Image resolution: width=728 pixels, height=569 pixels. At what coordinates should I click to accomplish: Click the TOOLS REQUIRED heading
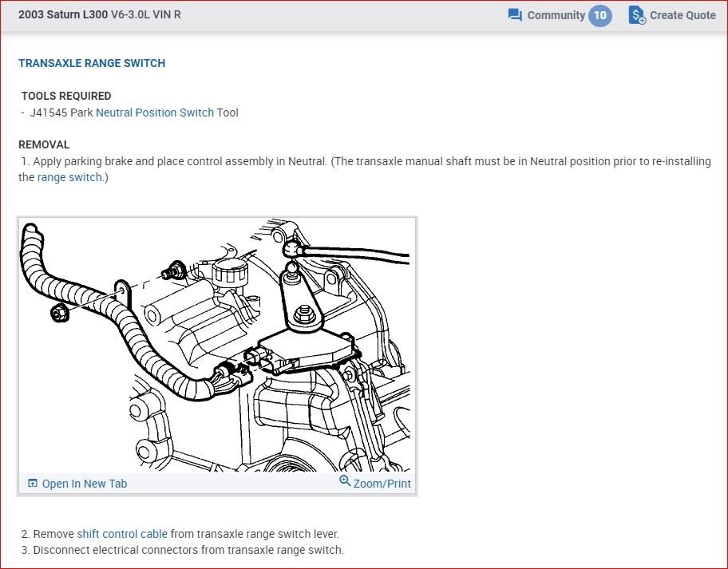[66, 96]
